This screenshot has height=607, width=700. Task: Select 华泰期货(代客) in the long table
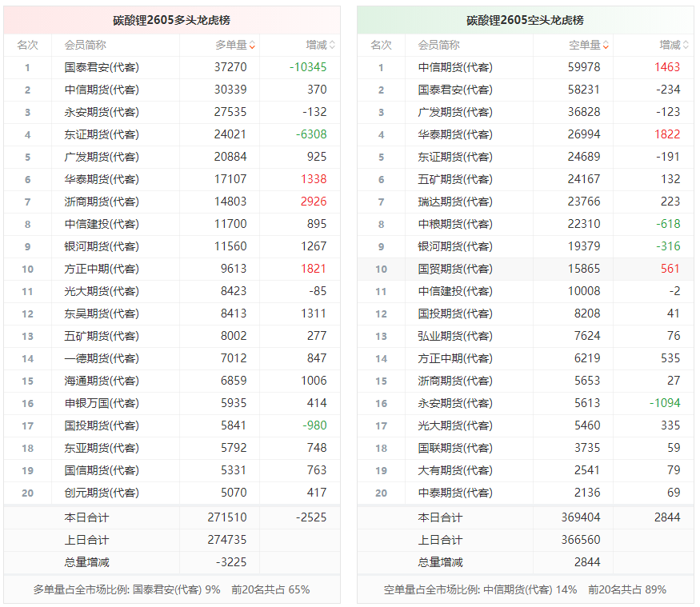coord(102,179)
